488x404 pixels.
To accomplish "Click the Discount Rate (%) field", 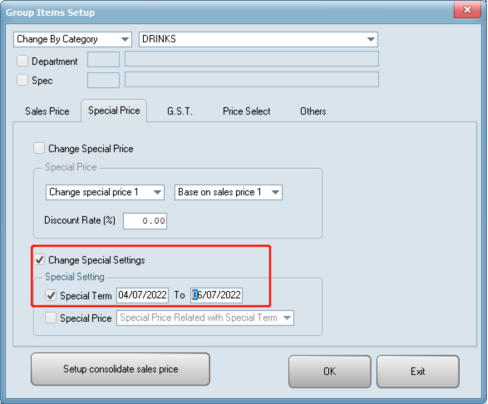I will 145,221.
